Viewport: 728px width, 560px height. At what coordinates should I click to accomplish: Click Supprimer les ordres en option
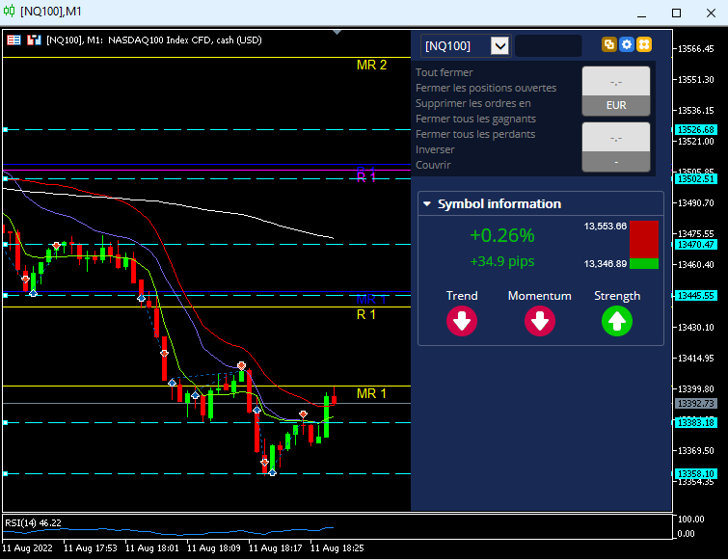coord(472,103)
